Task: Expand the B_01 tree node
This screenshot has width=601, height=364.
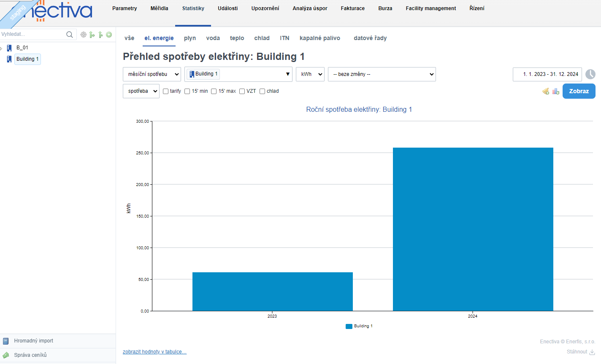Action: coord(2,49)
